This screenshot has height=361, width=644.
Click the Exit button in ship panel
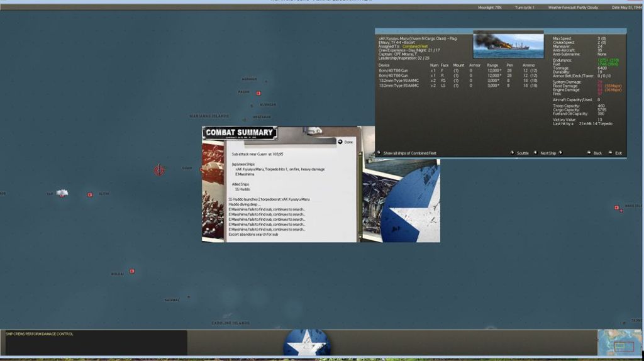pos(618,153)
